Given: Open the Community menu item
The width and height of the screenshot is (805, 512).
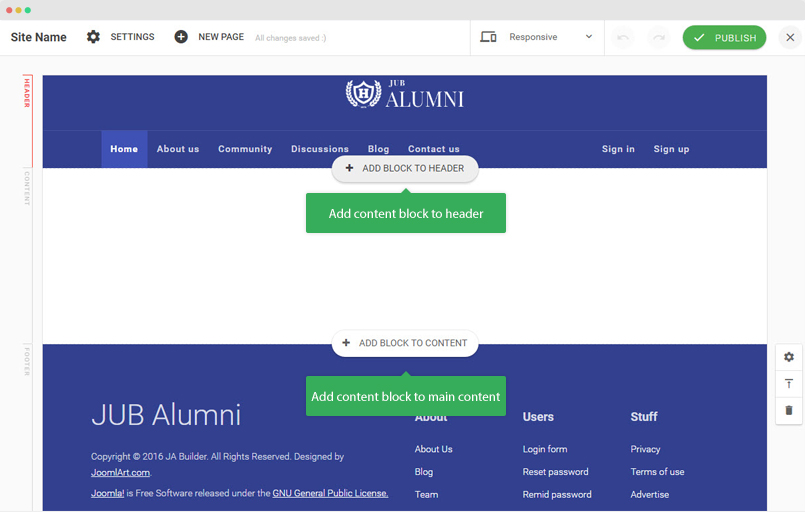Looking at the screenshot, I should point(245,149).
